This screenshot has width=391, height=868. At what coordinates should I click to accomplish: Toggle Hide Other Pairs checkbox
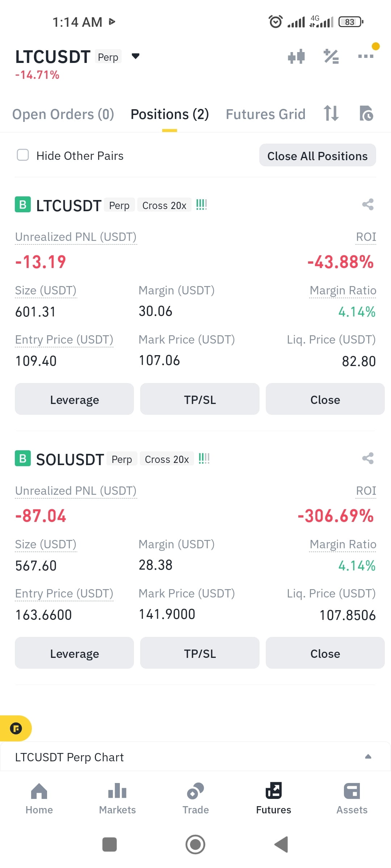23,155
